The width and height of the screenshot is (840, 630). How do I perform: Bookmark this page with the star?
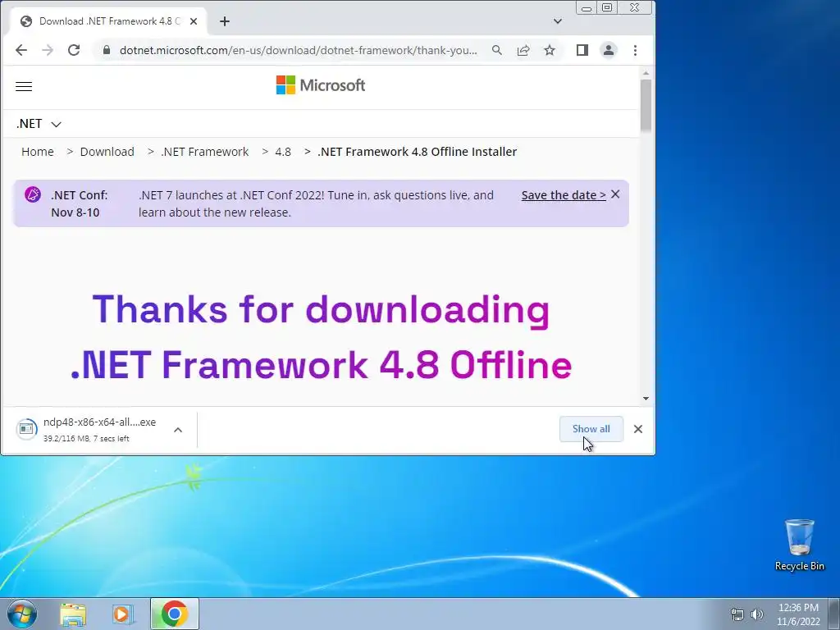550,50
